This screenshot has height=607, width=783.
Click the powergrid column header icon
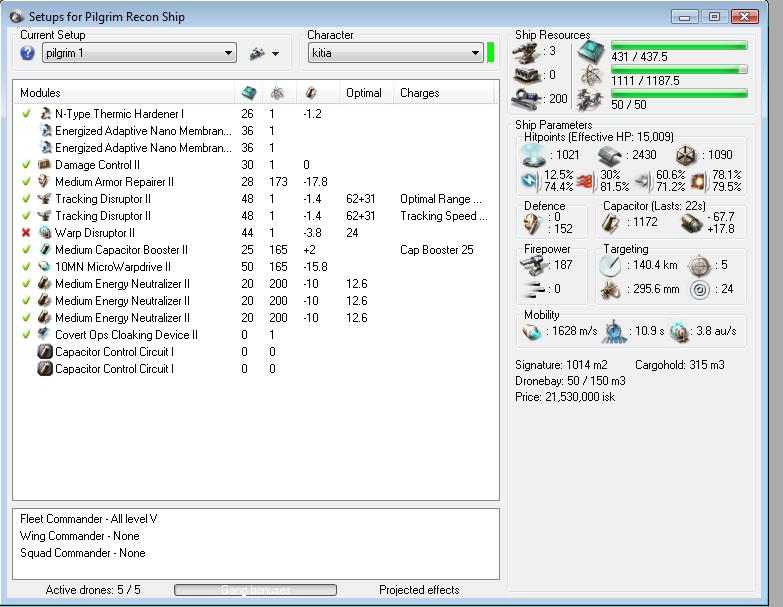(x=277, y=93)
